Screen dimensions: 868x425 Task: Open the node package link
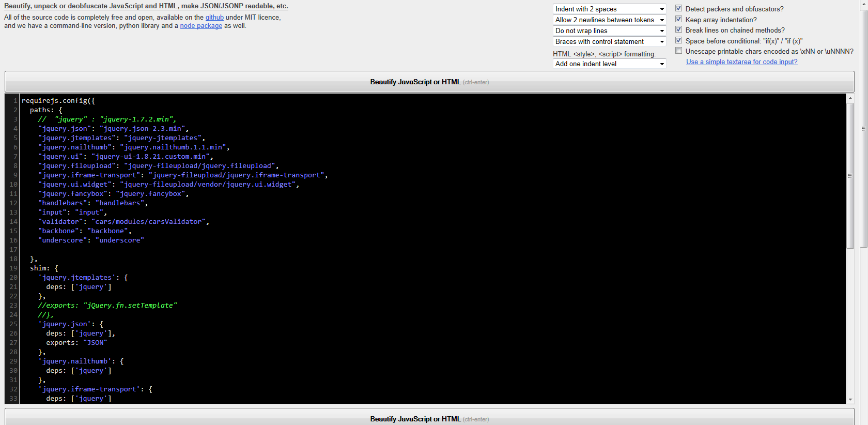point(201,25)
